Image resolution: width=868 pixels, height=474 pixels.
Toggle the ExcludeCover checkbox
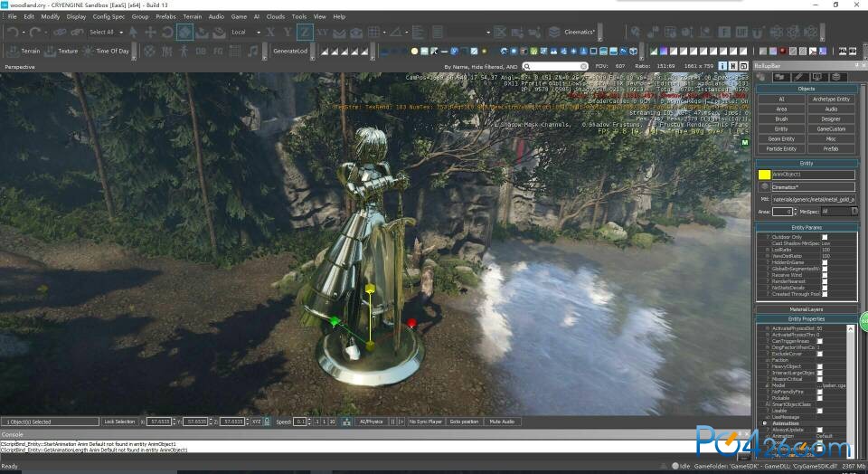[x=819, y=354]
